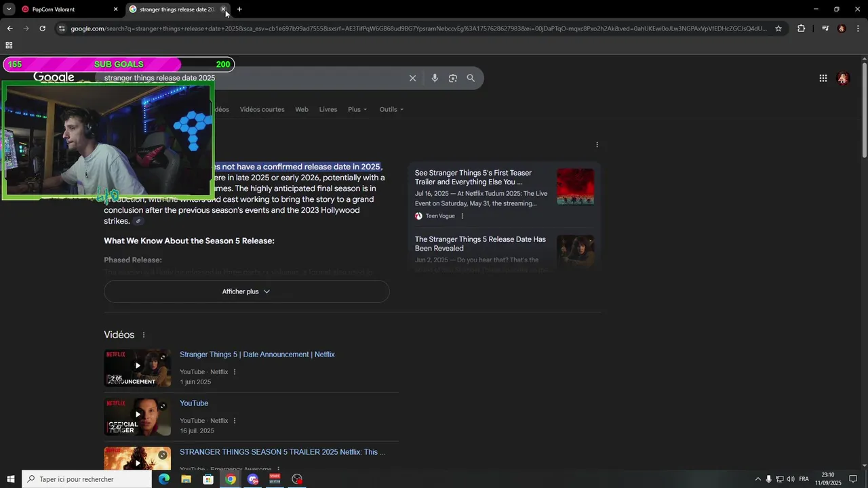Open the media control music icon
This screenshot has width=868, height=488.
point(825,28)
